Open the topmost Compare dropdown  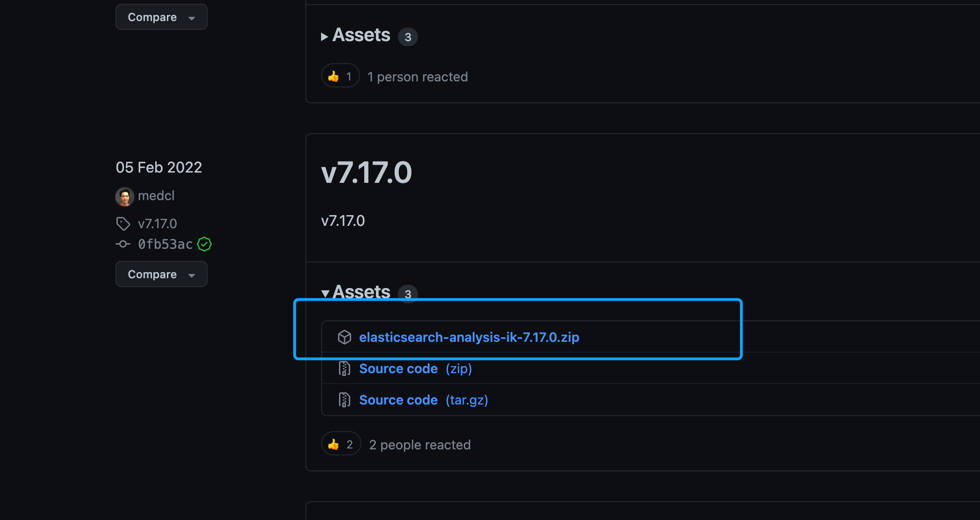(x=161, y=17)
